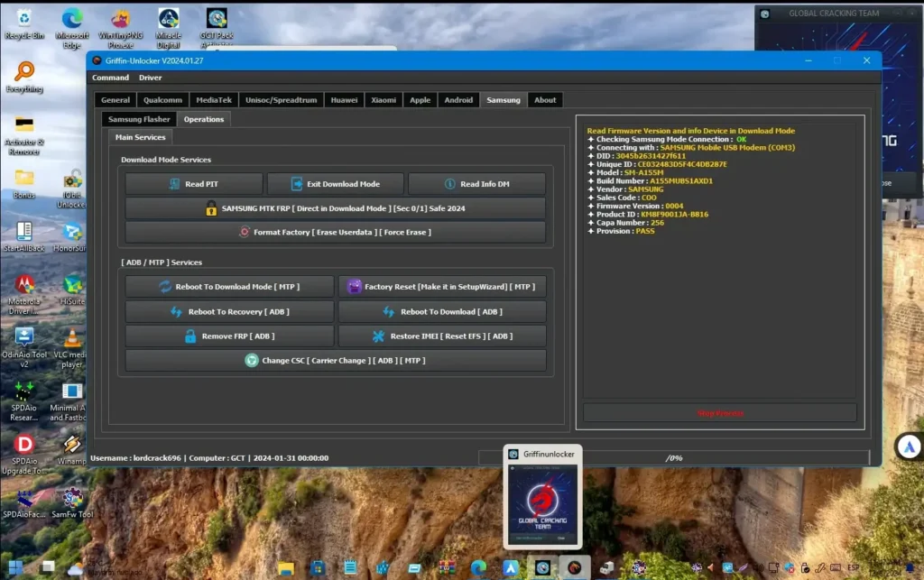
Task: Click the purple Factory Reset SetupWizard icon
Action: point(354,286)
